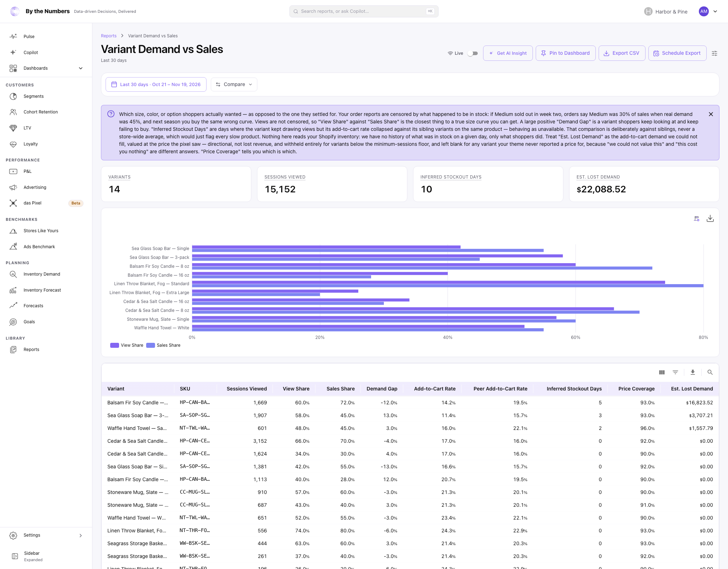Open the chart annotation settings icon
The width and height of the screenshot is (728, 569).
(697, 219)
